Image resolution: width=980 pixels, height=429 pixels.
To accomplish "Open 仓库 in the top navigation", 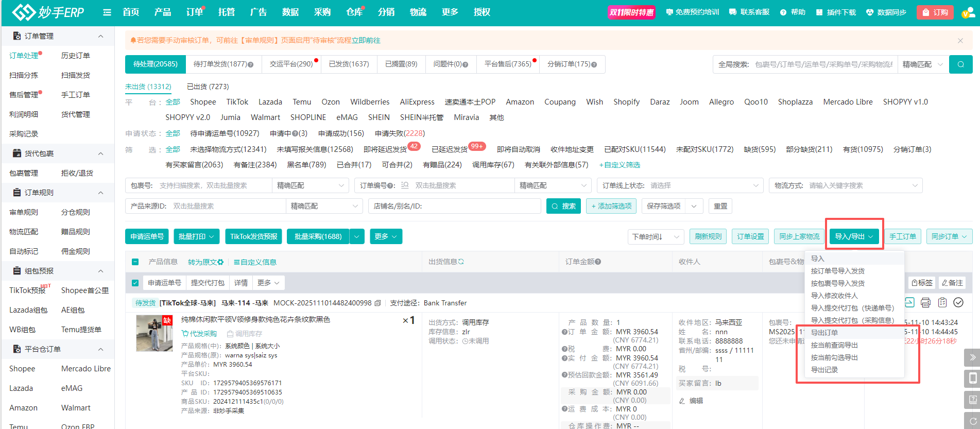I will click(x=354, y=12).
